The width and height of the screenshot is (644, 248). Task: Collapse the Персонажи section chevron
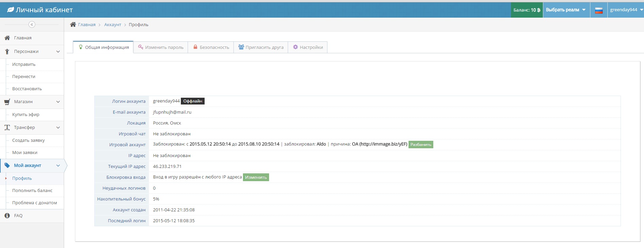pyautogui.click(x=58, y=52)
